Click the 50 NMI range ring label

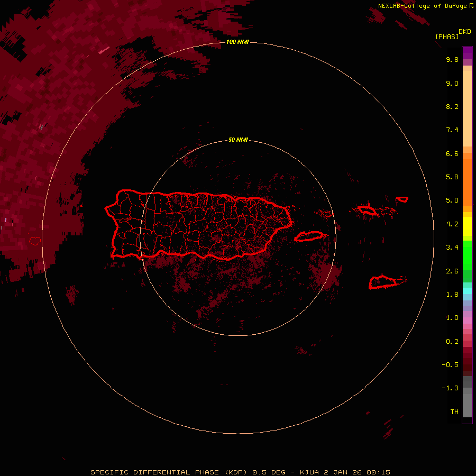click(x=238, y=140)
